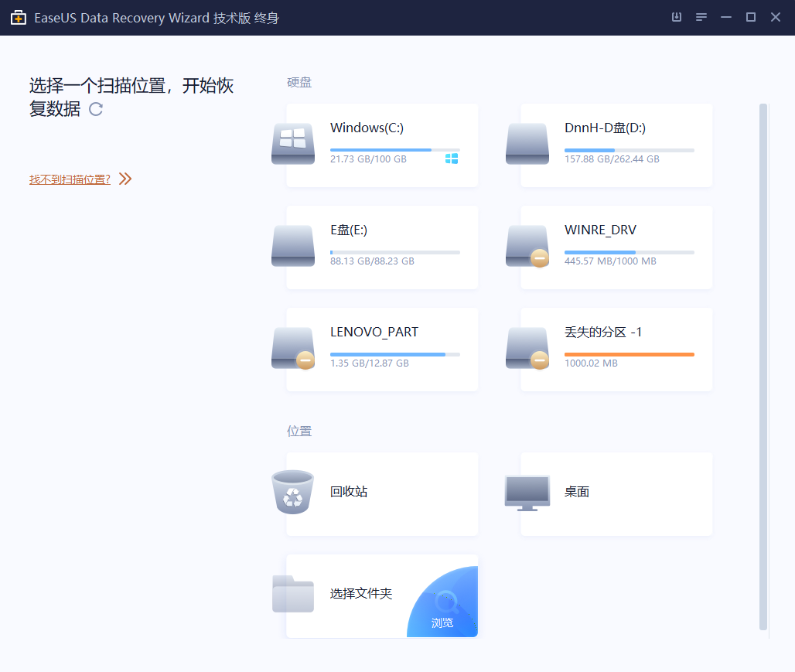Click the 157.88 GB/262.44 GB size text
The width and height of the screenshot is (795, 672).
tap(612, 159)
